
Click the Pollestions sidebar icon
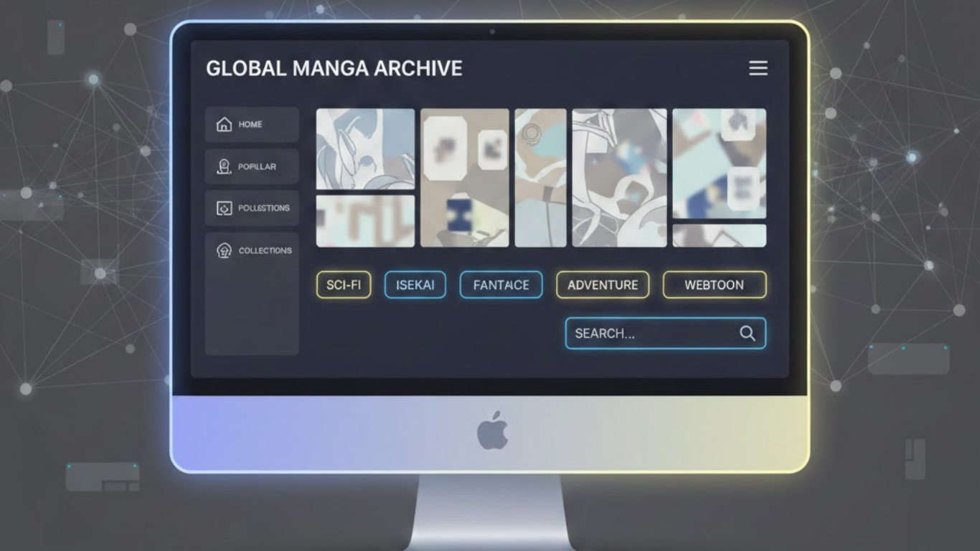(x=224, y=208)
